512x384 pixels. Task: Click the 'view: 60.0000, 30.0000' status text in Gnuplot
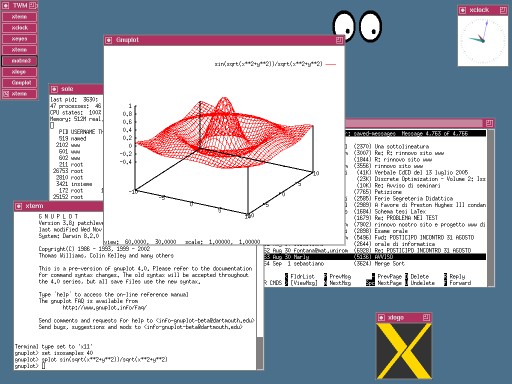[140, 242]
